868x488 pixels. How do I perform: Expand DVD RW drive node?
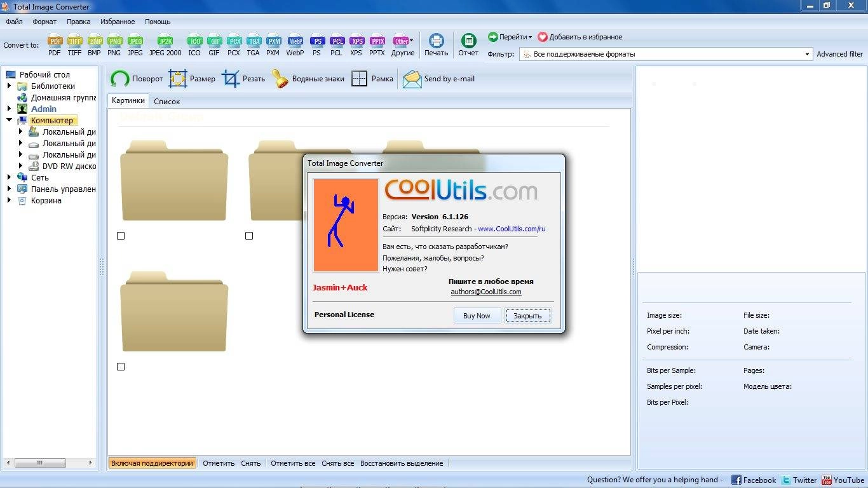(20, 166)
